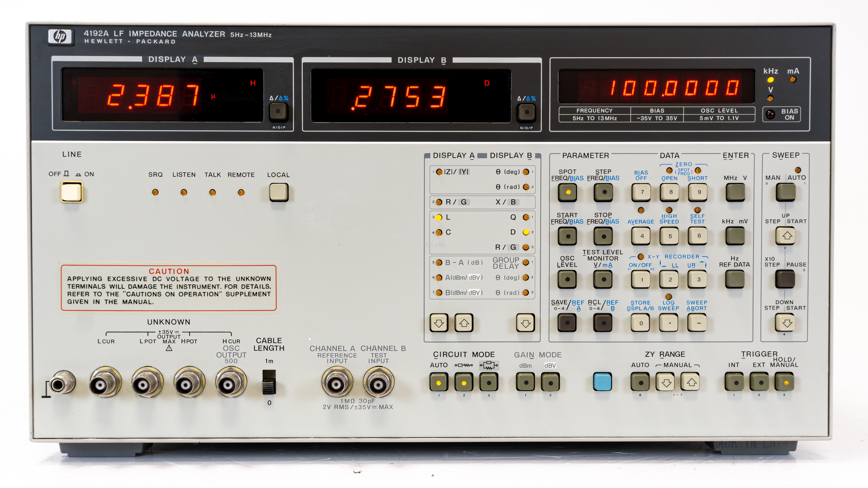The height and width of the screenshot is (488, 868).
Task: Push the RCL/REF B key
Action: click(603, 323)
